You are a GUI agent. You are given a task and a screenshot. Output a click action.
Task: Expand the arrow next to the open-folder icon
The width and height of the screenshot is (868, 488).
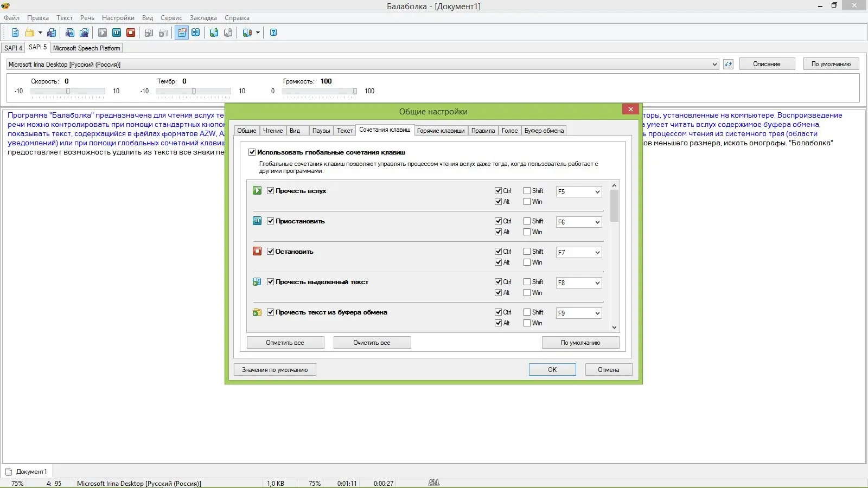tap(40, 33)
